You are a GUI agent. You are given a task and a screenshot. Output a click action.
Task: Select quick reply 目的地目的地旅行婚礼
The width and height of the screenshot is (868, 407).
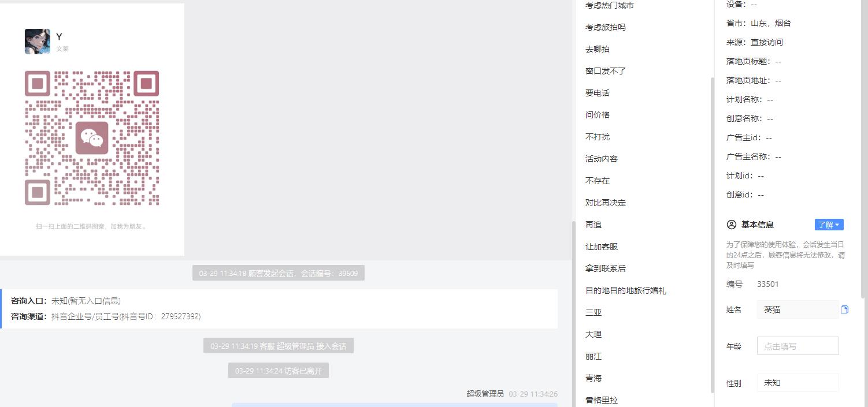click(626, 290)
